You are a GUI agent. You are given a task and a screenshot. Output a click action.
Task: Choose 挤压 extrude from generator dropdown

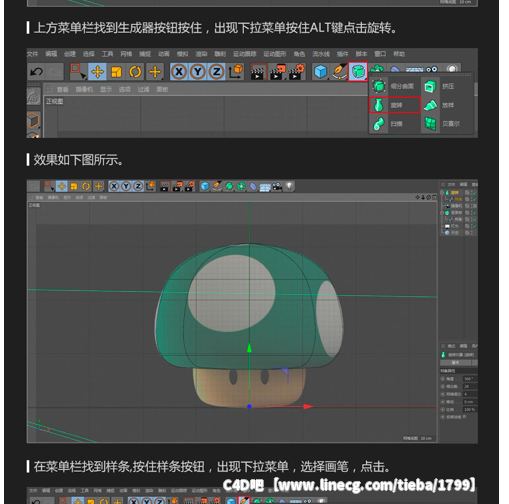click(439, 86)
